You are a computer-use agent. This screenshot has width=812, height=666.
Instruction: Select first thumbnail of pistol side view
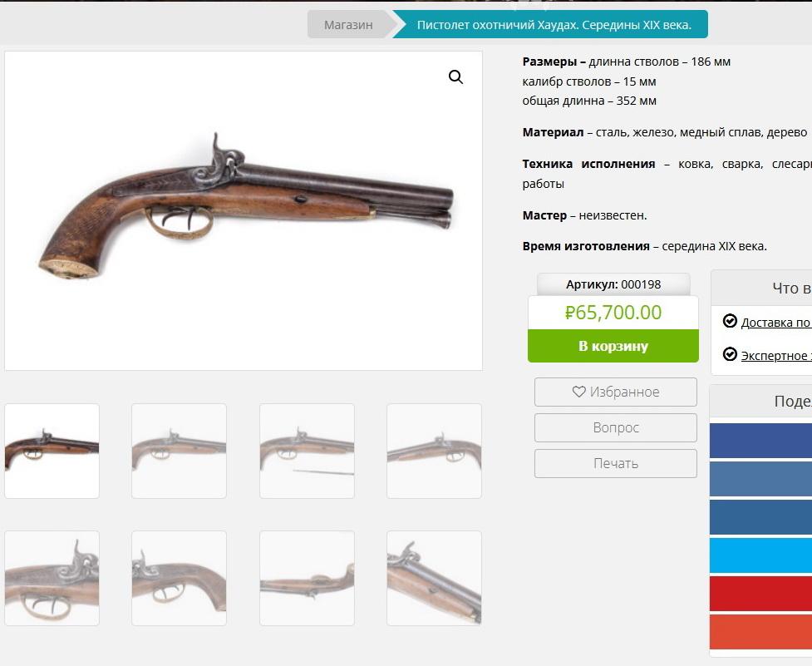[x=52, y=451]
